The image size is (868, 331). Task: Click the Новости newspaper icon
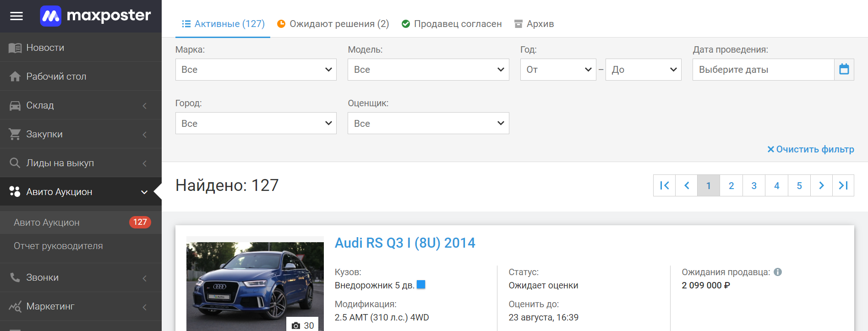(x=15, y=48)
